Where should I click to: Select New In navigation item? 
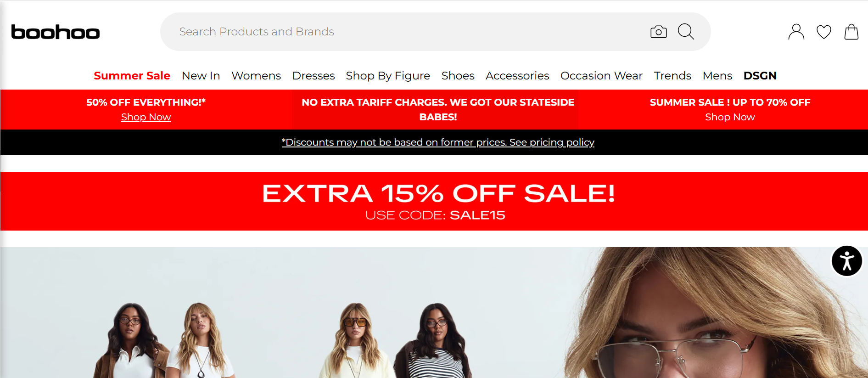click(x=201, y=75)
